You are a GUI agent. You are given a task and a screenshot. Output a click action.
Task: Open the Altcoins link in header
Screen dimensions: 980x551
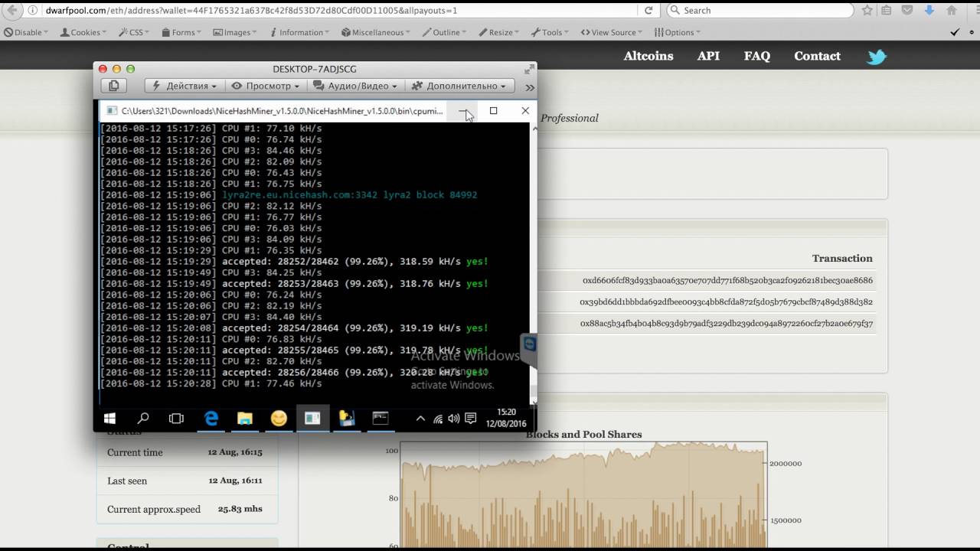pos(648,56)
